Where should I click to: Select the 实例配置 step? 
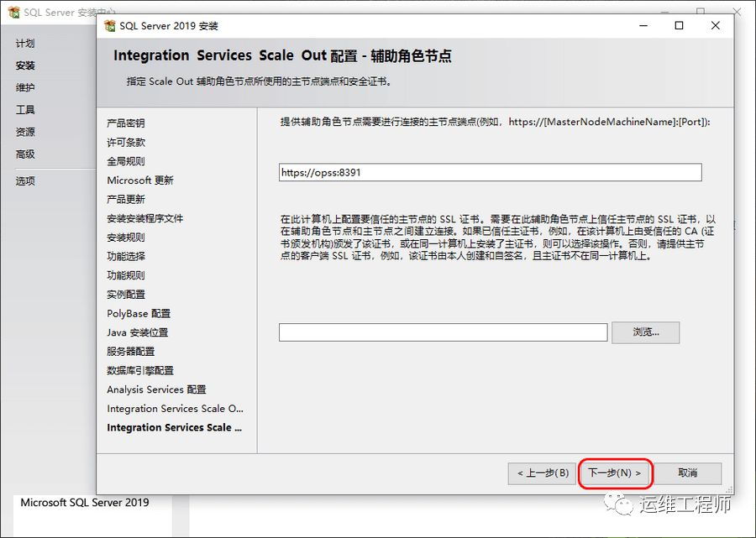[x=126, y=295]
